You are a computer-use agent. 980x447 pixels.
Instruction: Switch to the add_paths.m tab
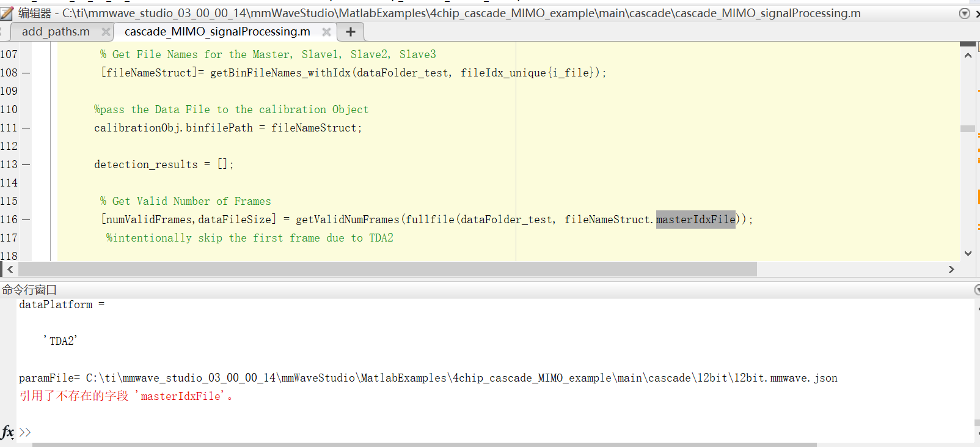click(56, 32)
